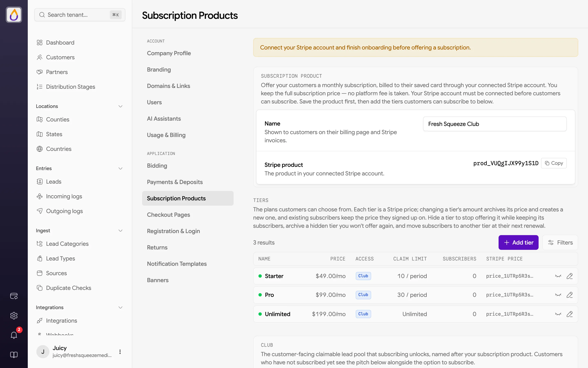Collapse the Locations section chevron
Screen dimensions: 588x368
120,106
